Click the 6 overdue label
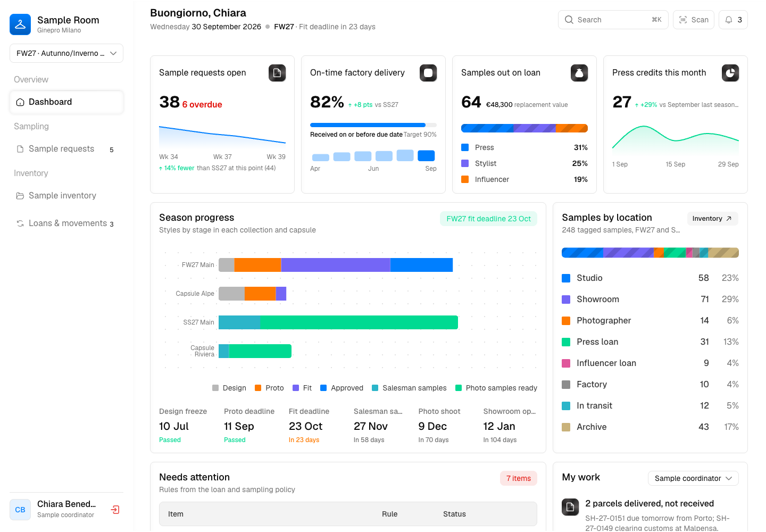766x532 pixels. tap(202, 105)
